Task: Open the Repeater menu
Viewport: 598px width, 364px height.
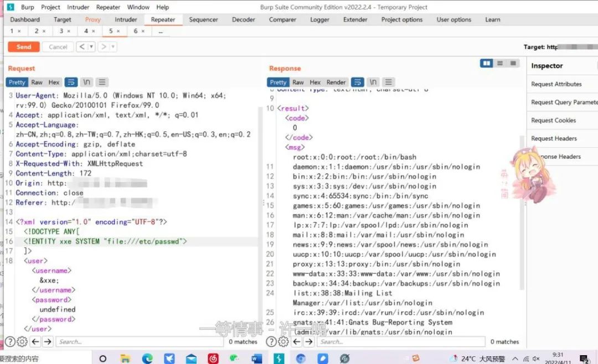Action: pyautogui.click(x=109, y=7)
